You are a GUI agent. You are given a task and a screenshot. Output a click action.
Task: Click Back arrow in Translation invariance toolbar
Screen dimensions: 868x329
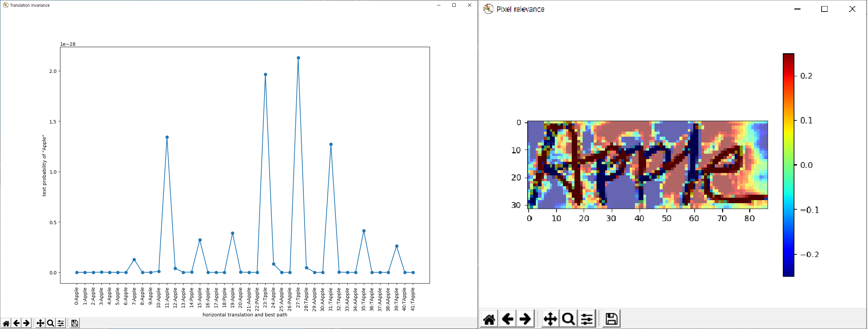(16, 323)
